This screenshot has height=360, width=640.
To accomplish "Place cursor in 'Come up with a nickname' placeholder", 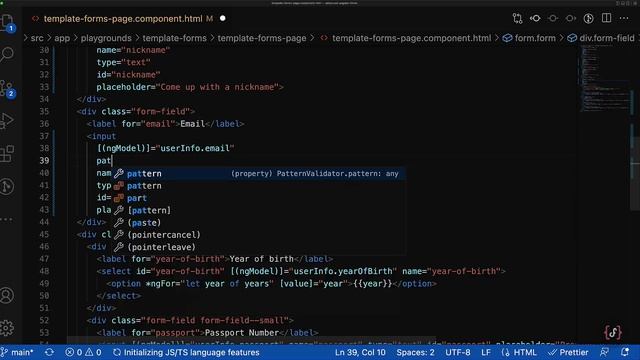I will pos(217,87).
